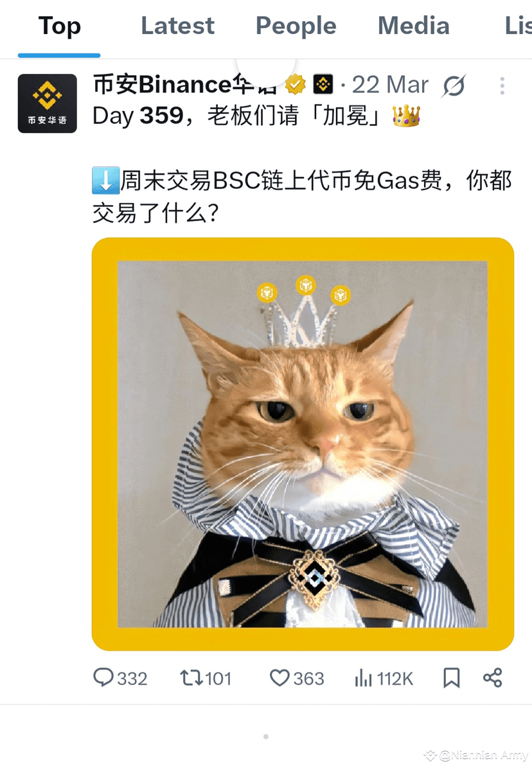This screenshot has height=766, width=532.
Task: Retweet the post with 101 reposts
Action: click(x=191, y=677)
